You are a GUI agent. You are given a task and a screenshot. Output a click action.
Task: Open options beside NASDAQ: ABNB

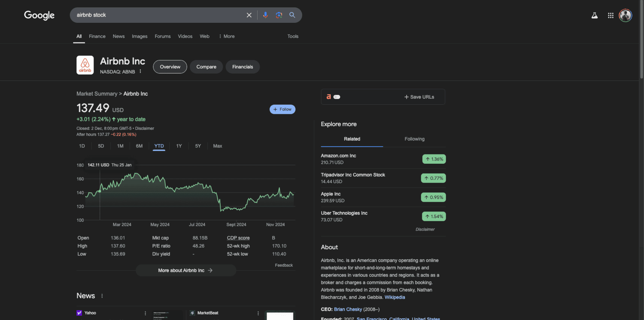point(140,72)
